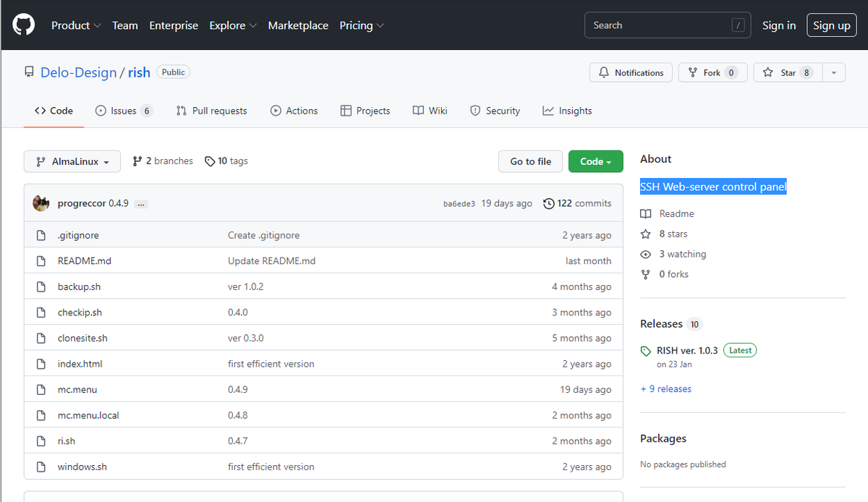
Task: Click the GitHub octocat logo
Action: (x=24, y=25)
